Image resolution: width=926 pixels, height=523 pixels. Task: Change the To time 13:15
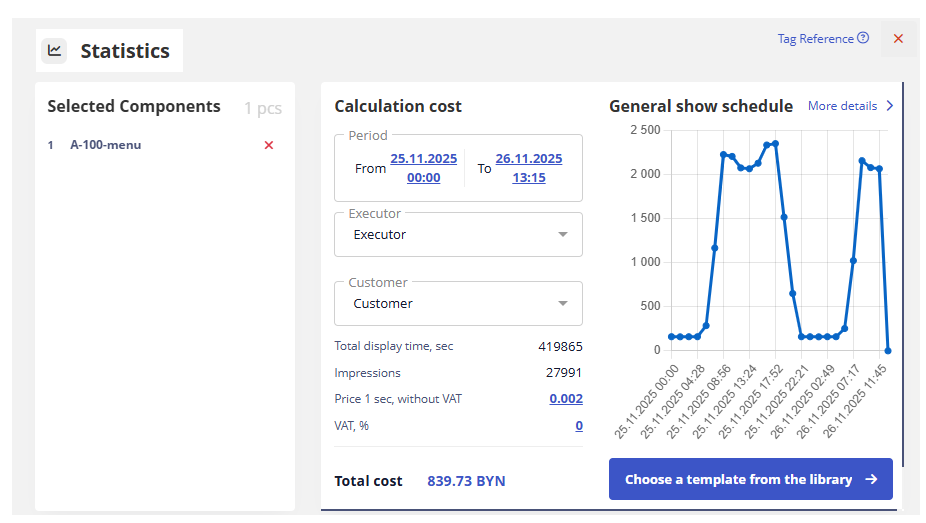(x=528, y=178)
